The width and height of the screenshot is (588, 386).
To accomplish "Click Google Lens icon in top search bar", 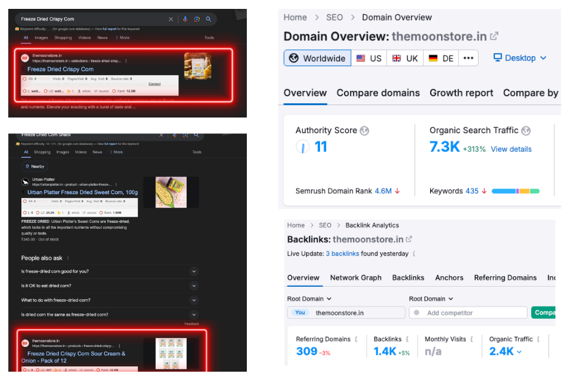I will (x=197, y=19).
